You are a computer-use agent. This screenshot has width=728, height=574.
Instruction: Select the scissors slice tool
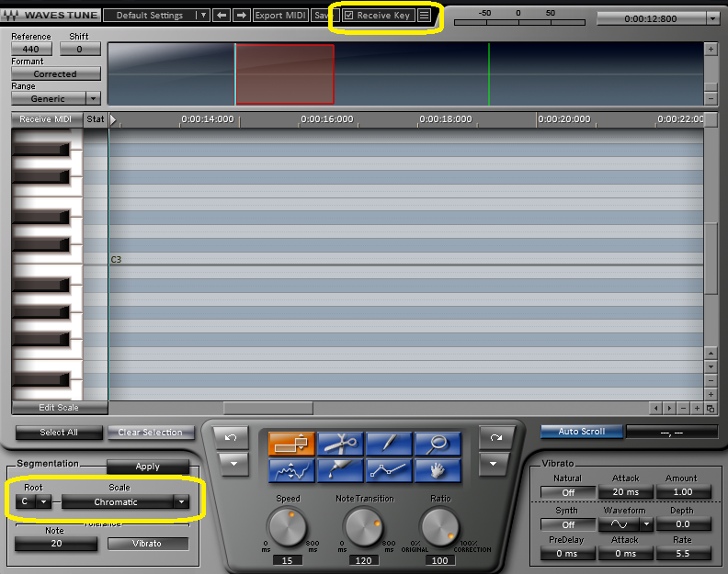(339, 444)
